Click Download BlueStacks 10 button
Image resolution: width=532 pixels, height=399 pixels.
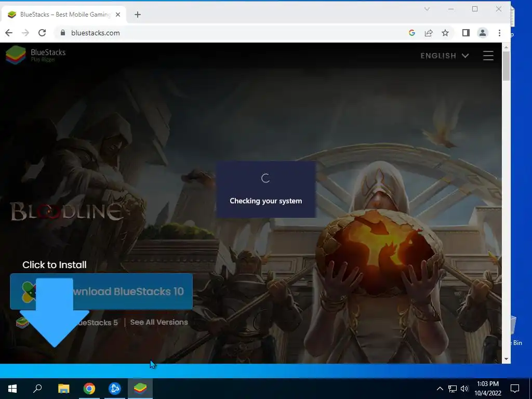point(101,291)
